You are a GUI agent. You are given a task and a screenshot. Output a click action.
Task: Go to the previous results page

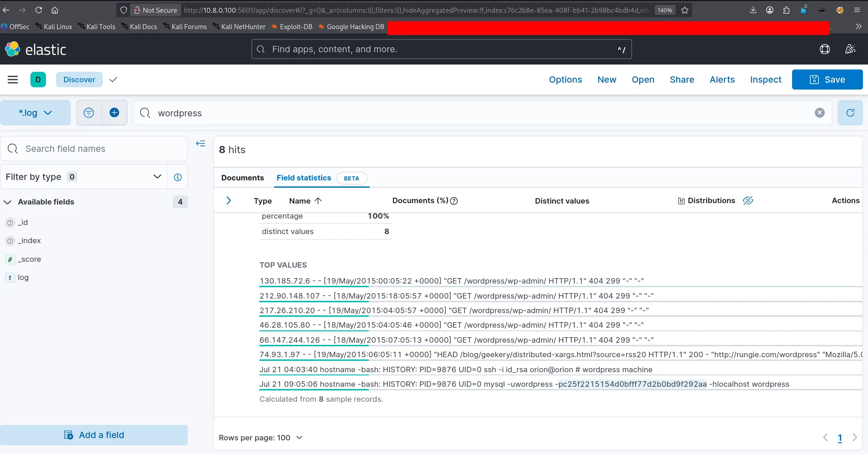pos(825,438)
